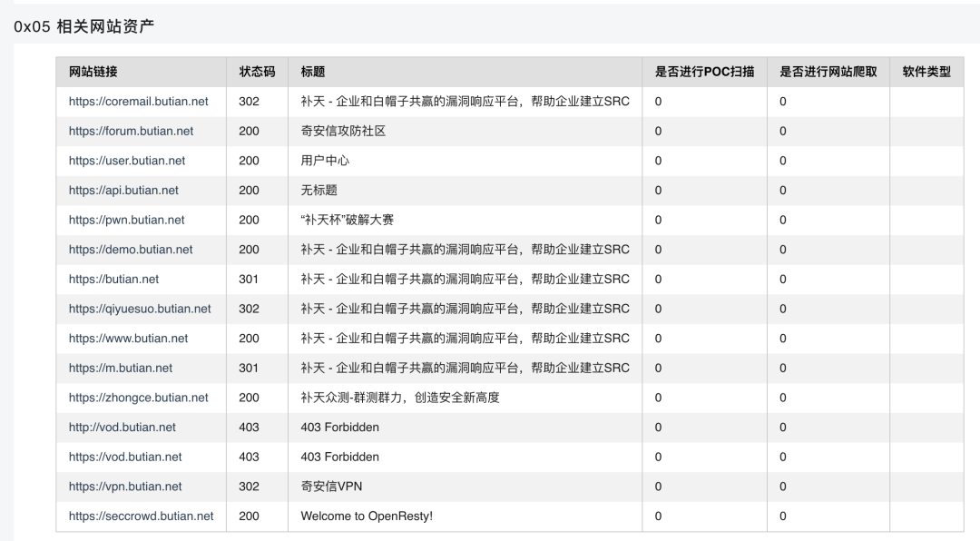980x541 pixels.
Task: Select POC scan value in user.butian.net row
Action: pos(658,161)
